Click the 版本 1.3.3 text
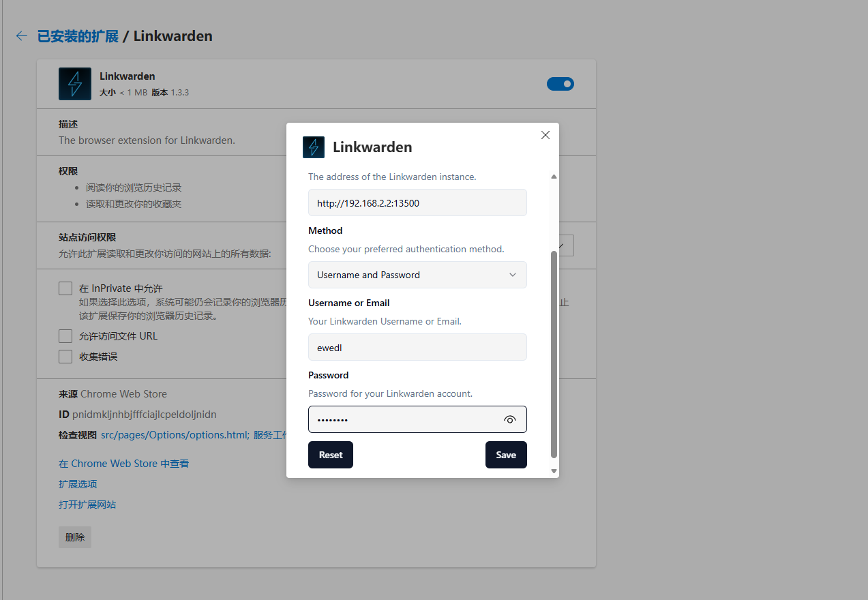This screenshot has height=600, width=868. coord(170,92)
